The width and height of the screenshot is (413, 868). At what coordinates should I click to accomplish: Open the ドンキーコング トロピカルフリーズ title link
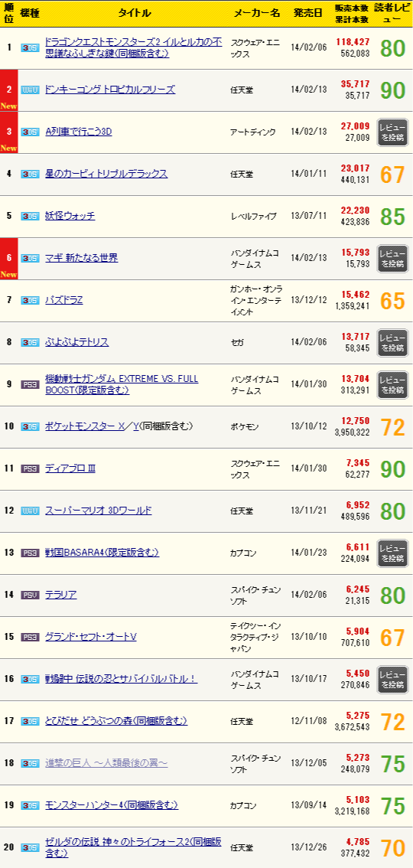click(x=110, y=90)
